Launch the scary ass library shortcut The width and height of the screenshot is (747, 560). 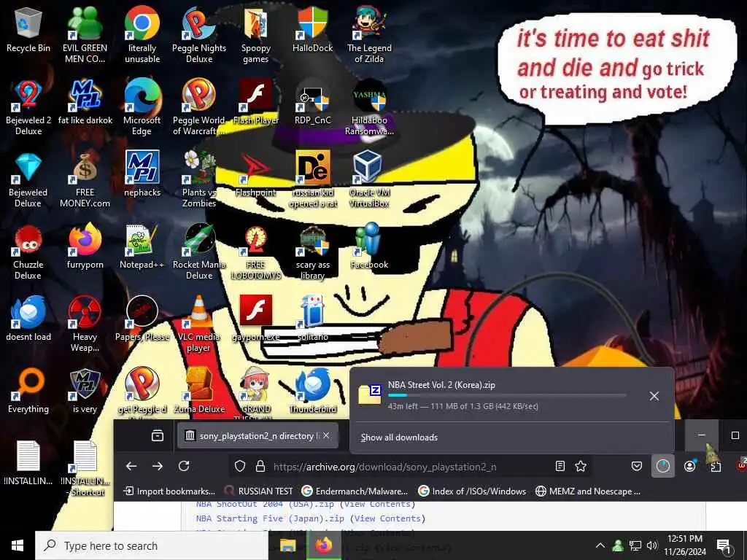(312, 252)
